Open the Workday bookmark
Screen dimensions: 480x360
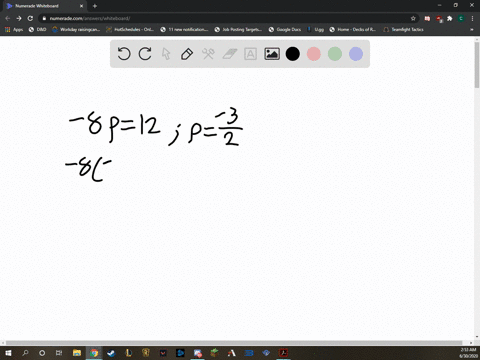(76, 29)
